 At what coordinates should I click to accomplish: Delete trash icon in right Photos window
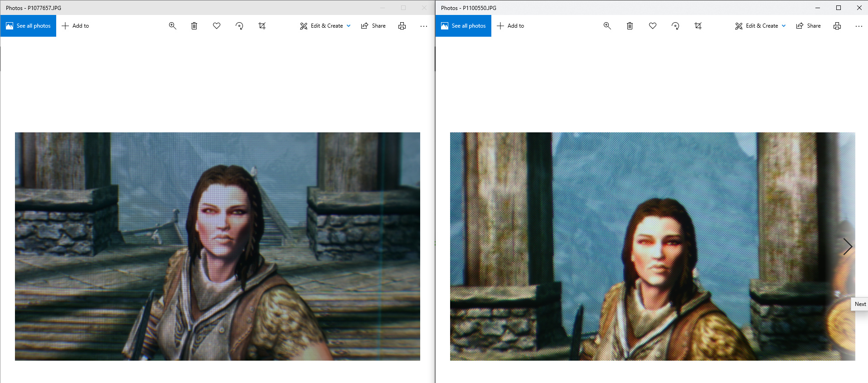pos(630,26)
